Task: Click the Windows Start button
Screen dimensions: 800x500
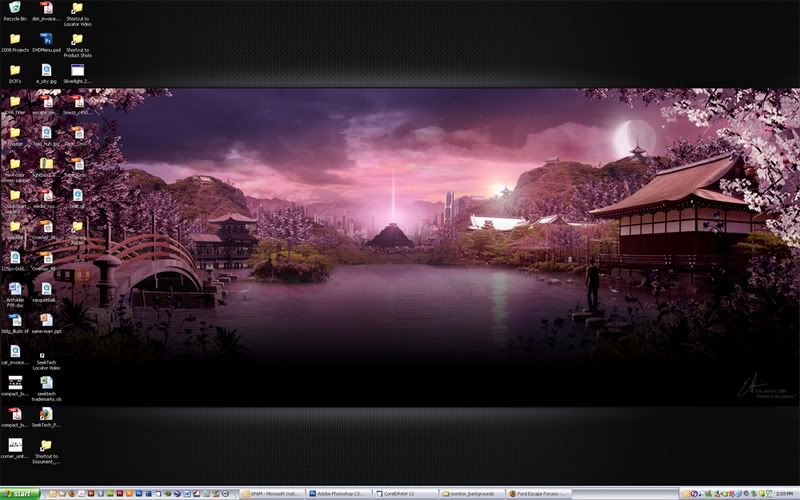Action: (20, 494)
